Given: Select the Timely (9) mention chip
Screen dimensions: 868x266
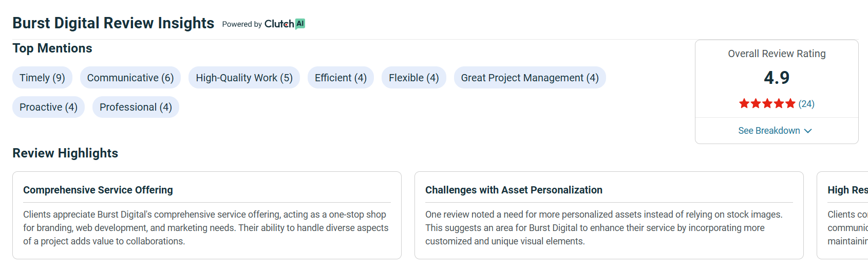Looking at the screenshot, I should tap(42, 78).
